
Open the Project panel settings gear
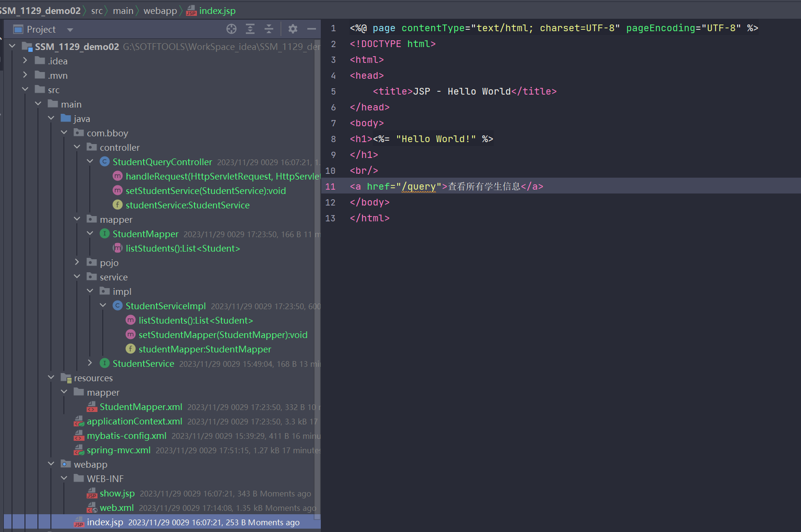click(293, 29)
